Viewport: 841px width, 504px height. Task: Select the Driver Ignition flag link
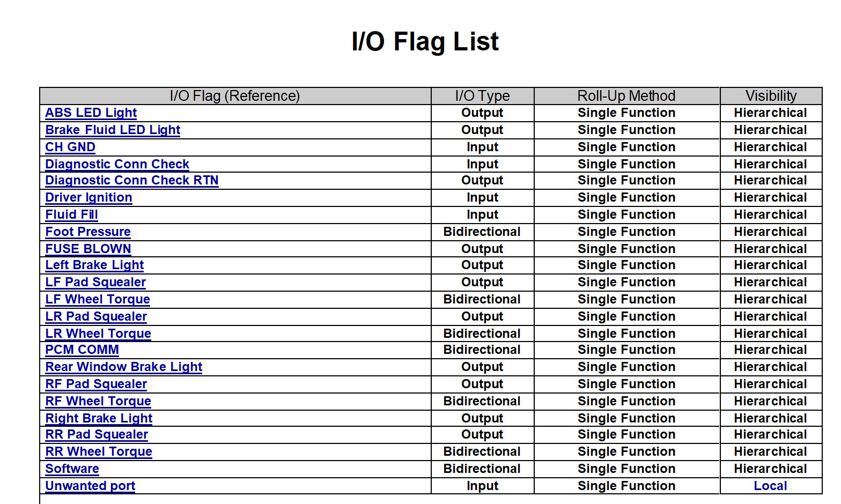coord(88,197)
